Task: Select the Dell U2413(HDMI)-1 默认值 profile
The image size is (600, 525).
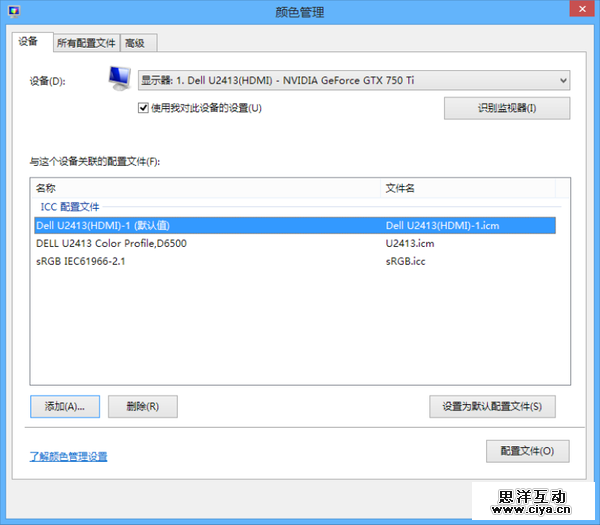Action: (x=102, y=225)
